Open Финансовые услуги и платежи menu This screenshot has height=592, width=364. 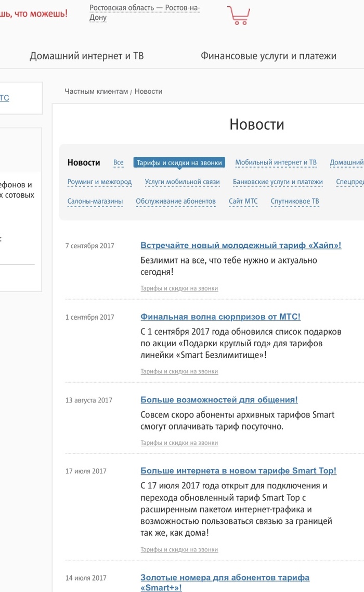click(268, 56)
